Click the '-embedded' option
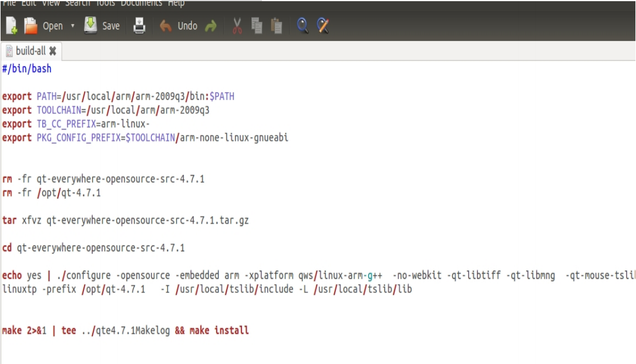Image resolution: width=636 pixels, height=364 pixels. click(x=197, y=275)
